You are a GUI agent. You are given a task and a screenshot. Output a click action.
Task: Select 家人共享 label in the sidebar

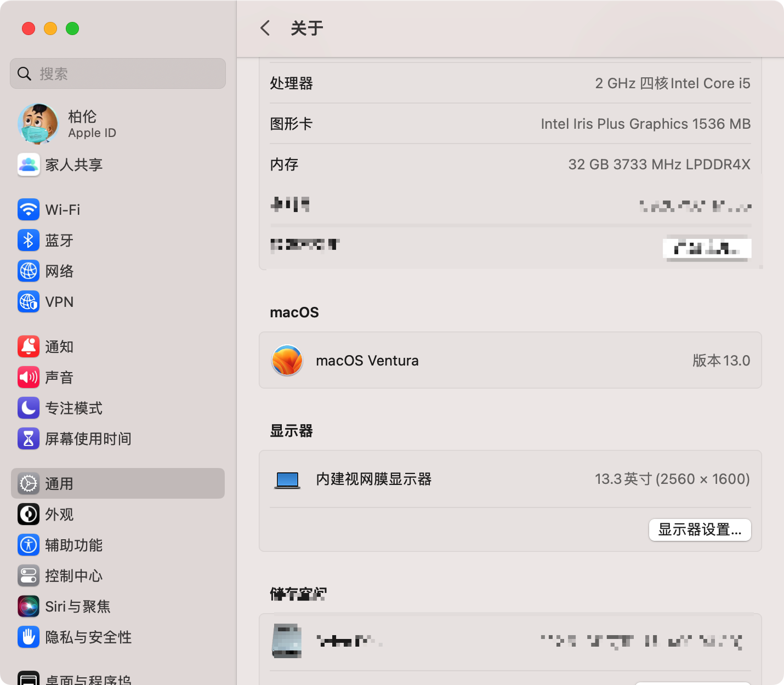click(74, 165)
